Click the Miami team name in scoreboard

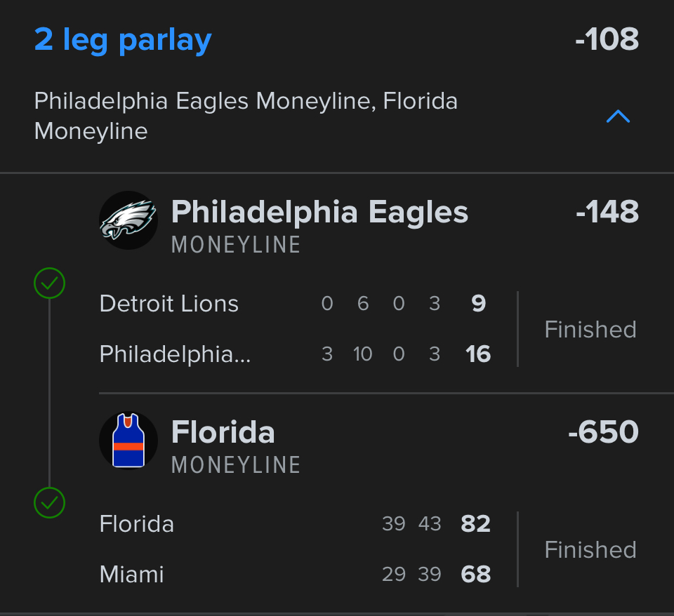132,575
